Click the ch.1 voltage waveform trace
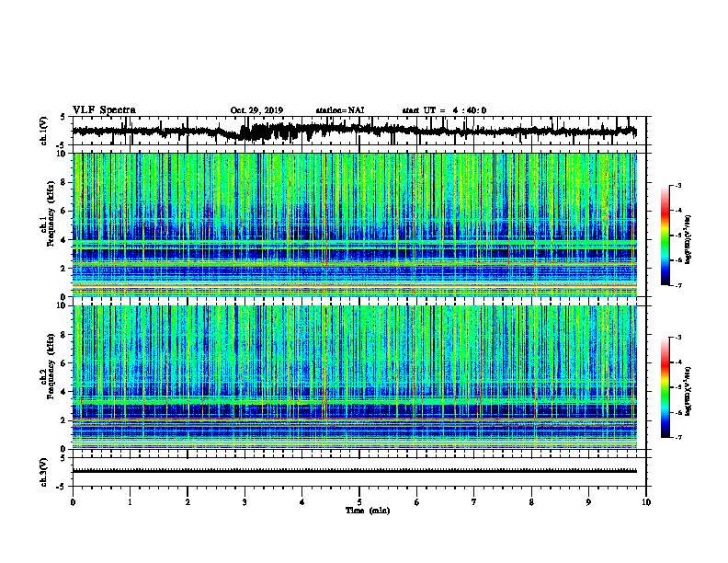 (x=354, y=131)
